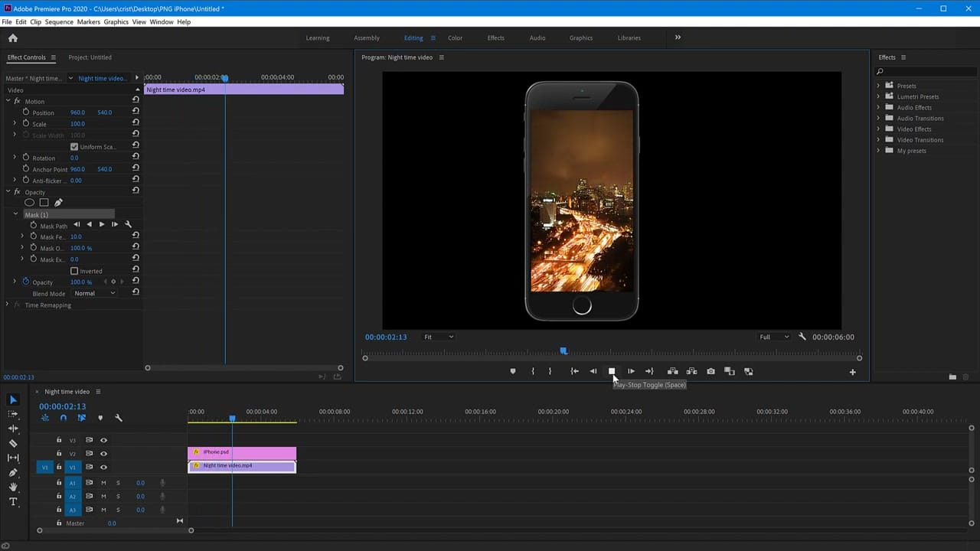Screen dimensions: 980x551
Task: Open the Fit zoom level dropdown
Action: click(438, 337)
